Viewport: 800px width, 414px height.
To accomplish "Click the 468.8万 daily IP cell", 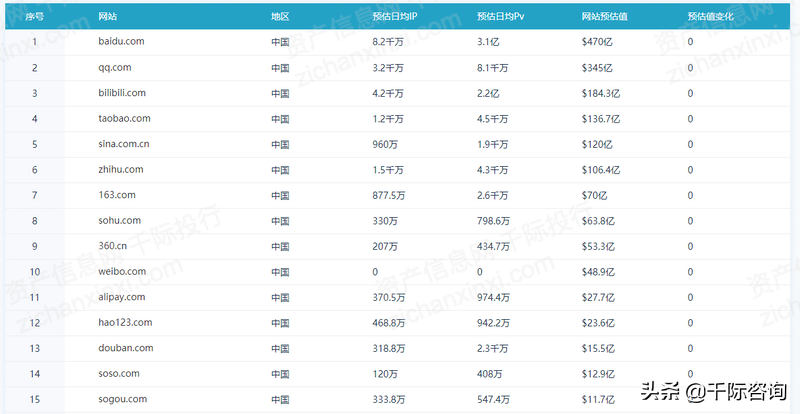I will click(389, 323).
